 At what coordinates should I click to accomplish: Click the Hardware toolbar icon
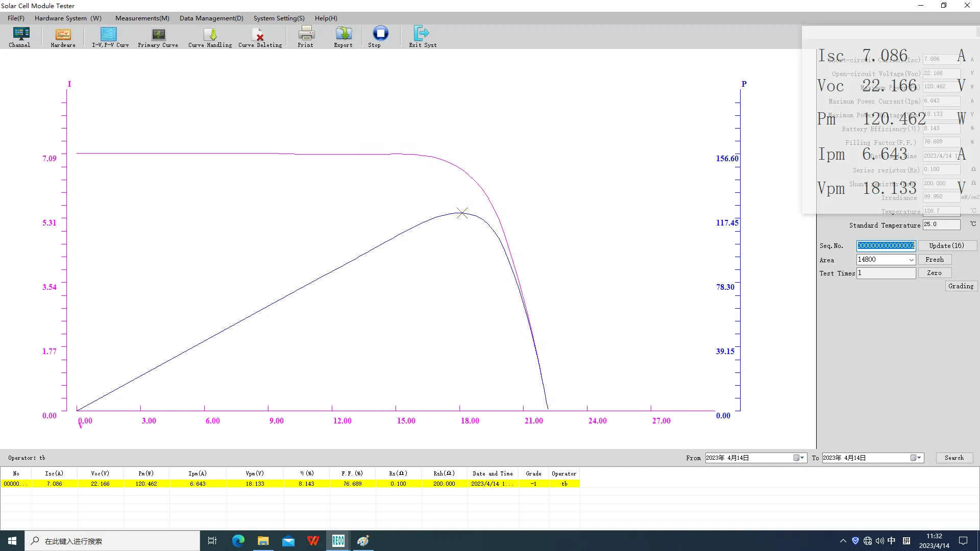pyautogui.click(x=63, y=37)
